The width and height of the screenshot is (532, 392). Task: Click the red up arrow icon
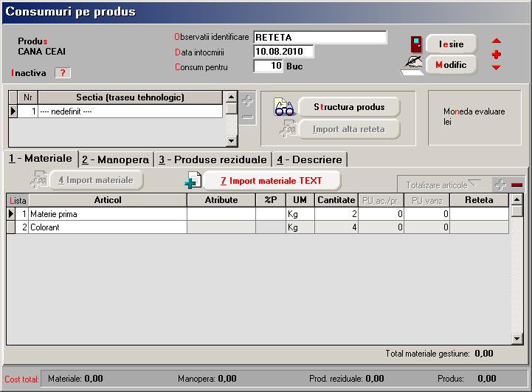point(497,41)
